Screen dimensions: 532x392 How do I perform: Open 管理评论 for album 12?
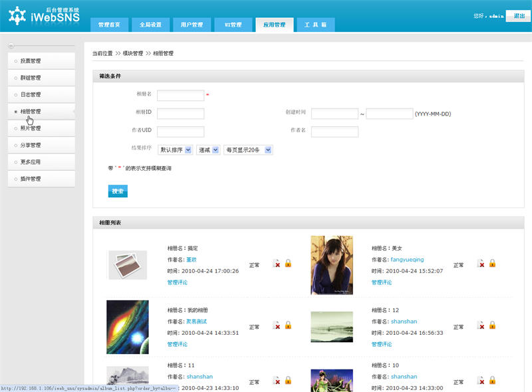(x=381, y=344)
